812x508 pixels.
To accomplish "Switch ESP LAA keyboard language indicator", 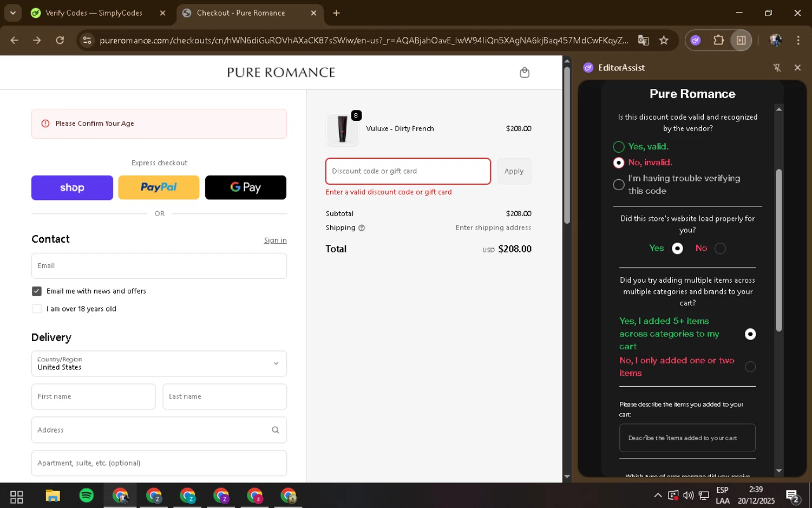I will [x=723, y=495].
